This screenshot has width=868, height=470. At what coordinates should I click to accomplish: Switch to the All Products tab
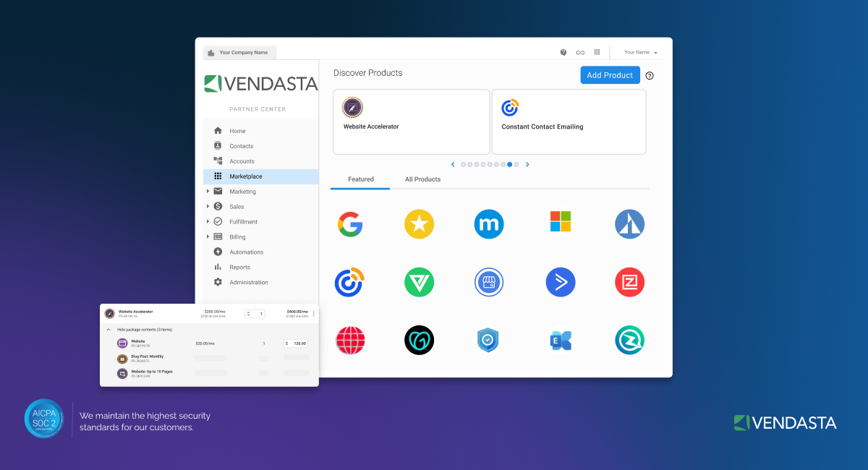pos(422,179)
